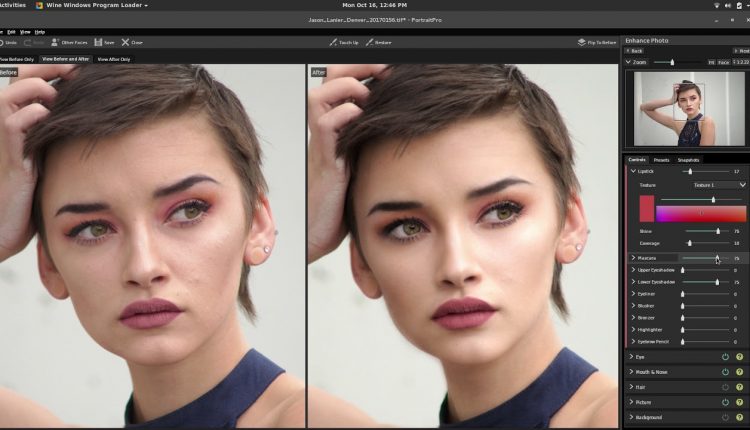Open the network status indicator

717,5
